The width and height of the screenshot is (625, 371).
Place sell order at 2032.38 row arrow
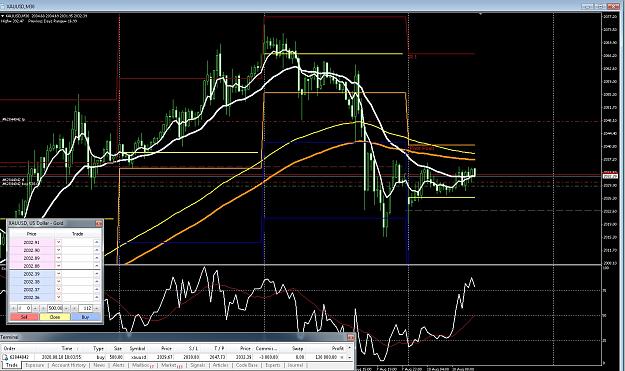[58, 281]
